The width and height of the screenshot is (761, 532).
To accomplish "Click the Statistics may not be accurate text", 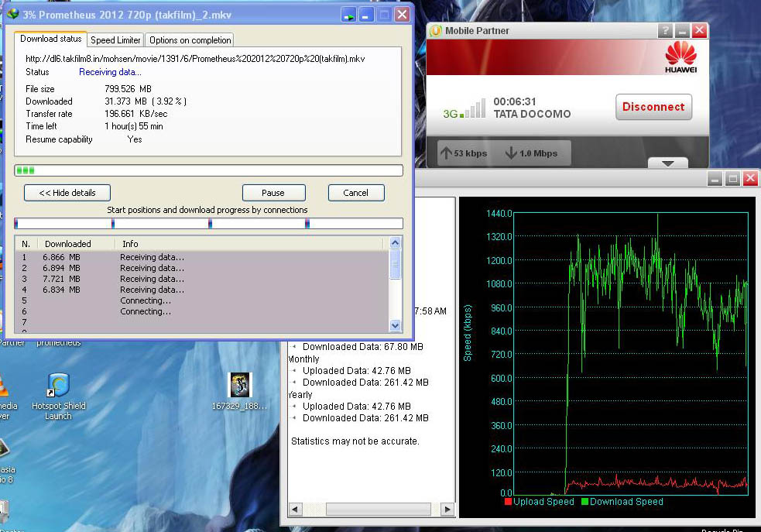I will (x=355, y=441).
